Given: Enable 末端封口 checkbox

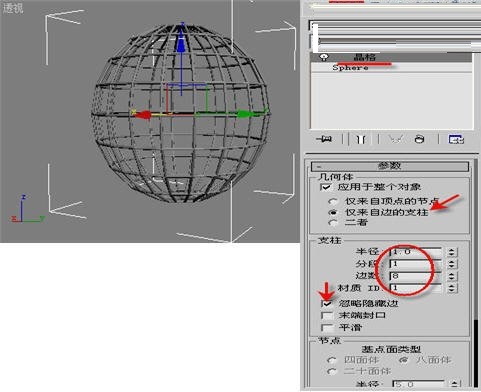Looking at the screenshot, I should [326, 315].
